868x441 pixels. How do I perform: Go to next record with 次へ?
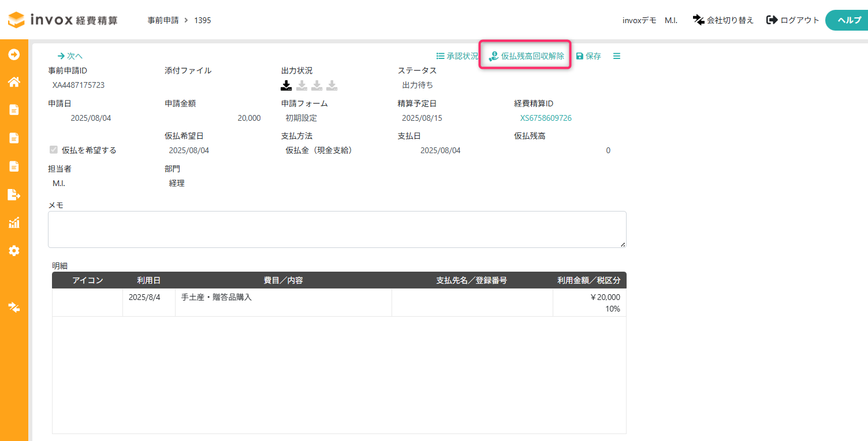click(70, 56)
